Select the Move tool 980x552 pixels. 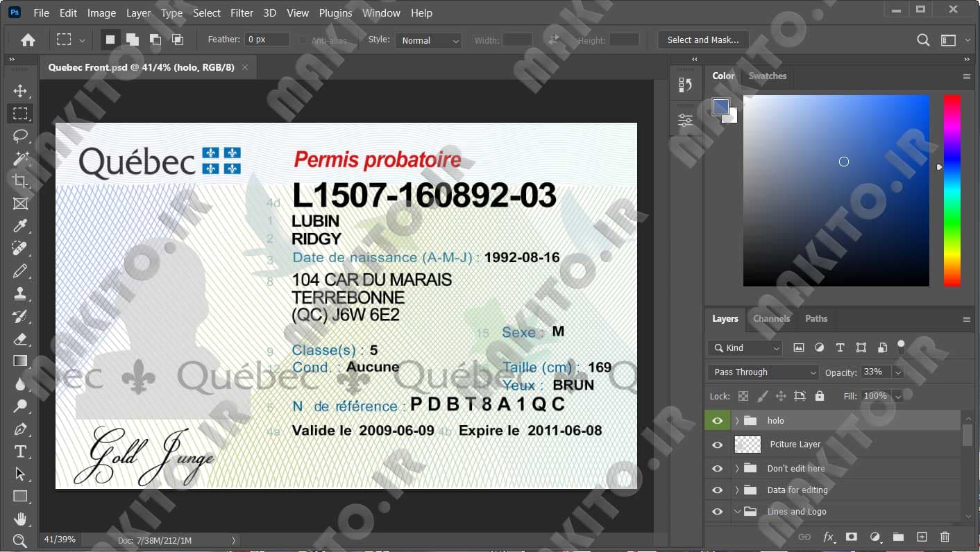tap(20, 91)
